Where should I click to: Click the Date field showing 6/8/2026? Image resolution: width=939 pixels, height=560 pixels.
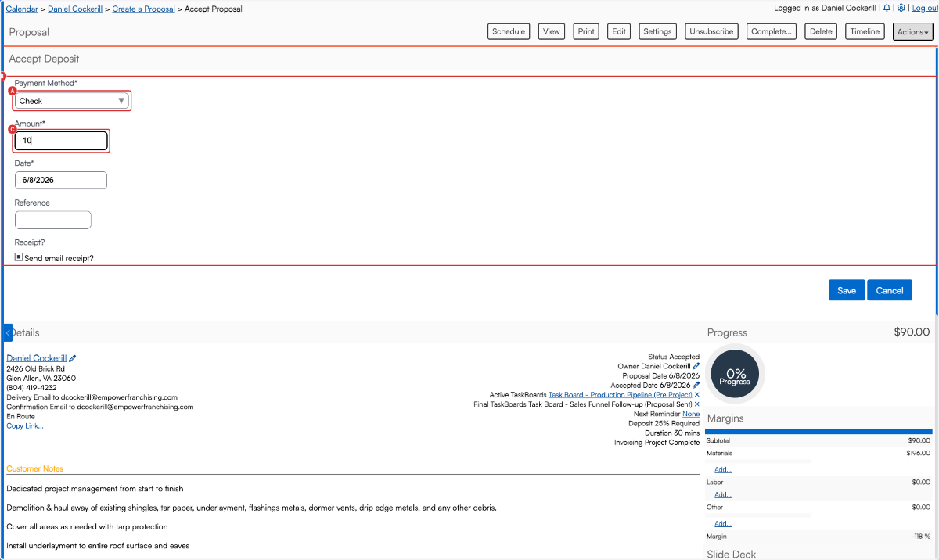(x=61, y=180)
